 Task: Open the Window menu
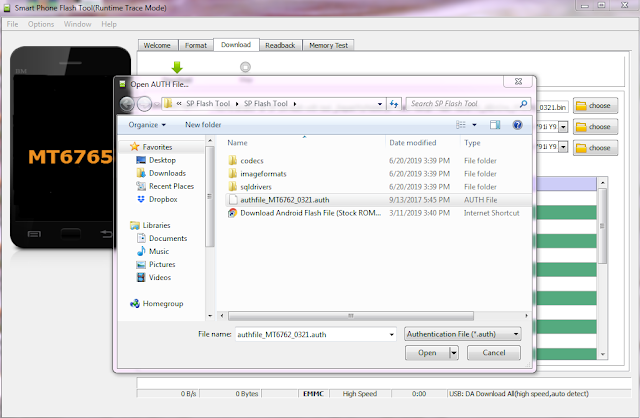point(77,24)
